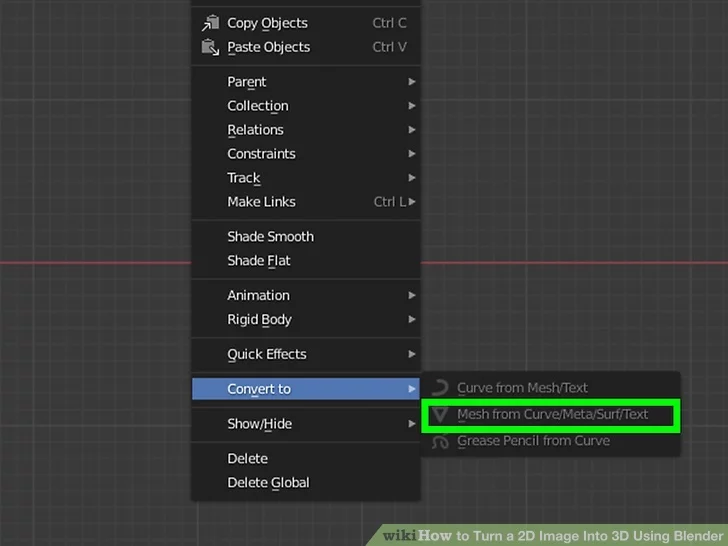Choose Make Links from the menu

tap(261, 202)
